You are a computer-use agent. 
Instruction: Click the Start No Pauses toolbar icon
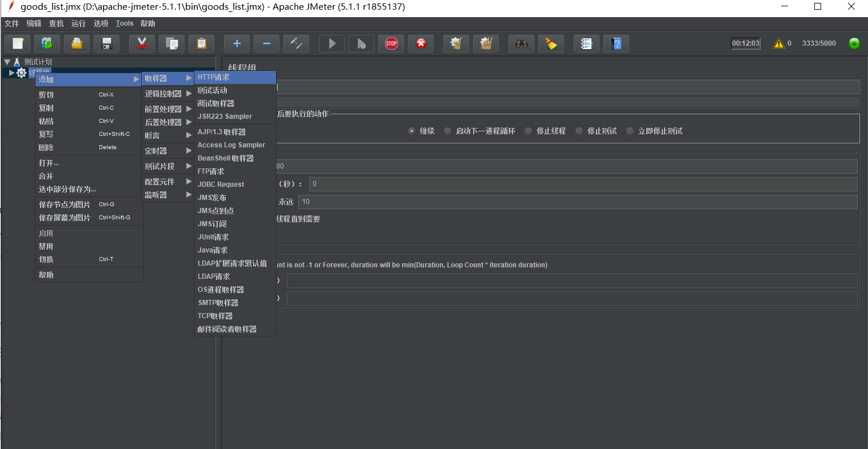pyautogui.click(x=361, y=43)
